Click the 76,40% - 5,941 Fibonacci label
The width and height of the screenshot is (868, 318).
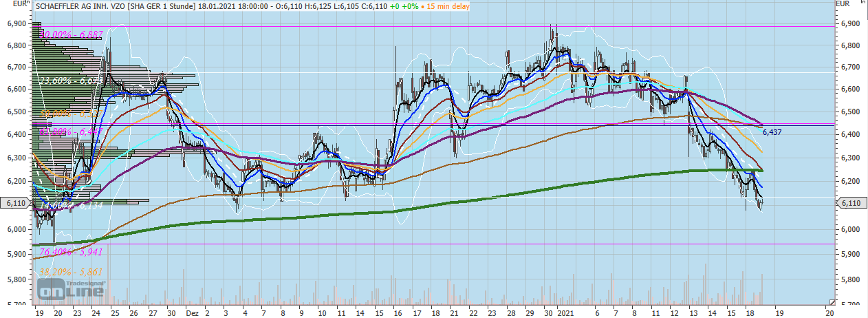71,251
